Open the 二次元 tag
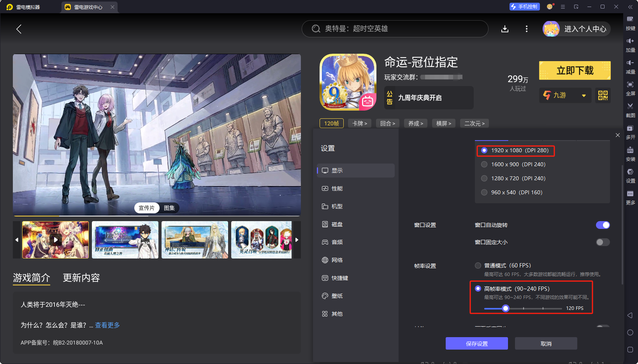 click(x=475, y=123)
